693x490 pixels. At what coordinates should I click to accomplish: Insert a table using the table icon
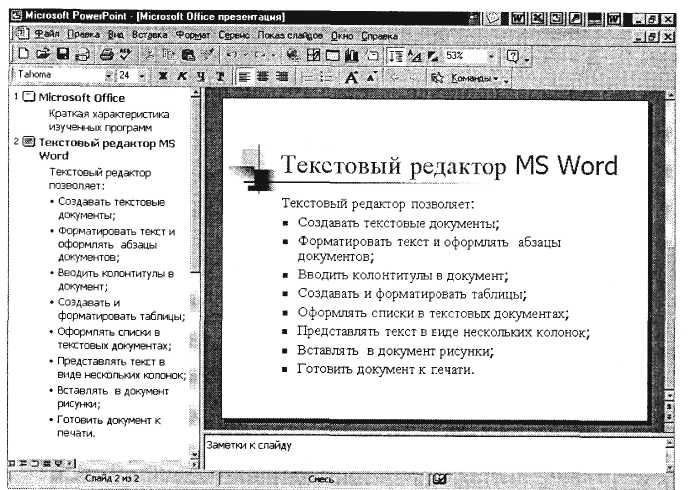click(x=332, y=55)
